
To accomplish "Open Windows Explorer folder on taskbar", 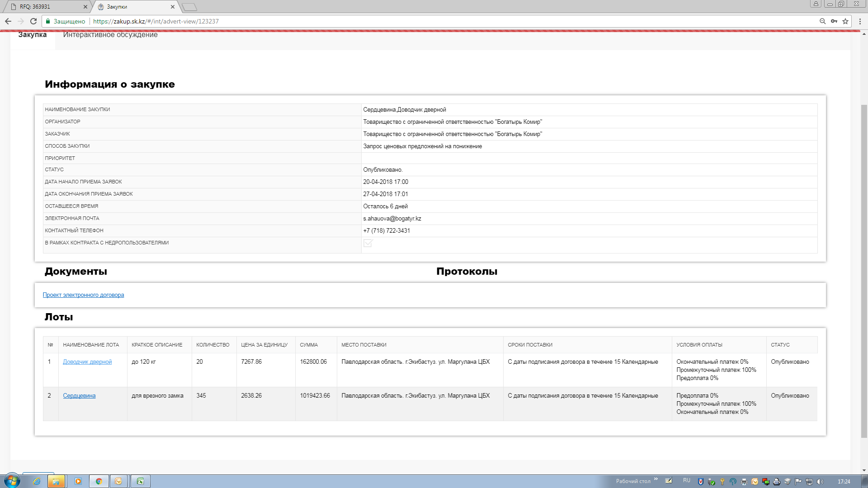I will pyautogui.click(x=56, y=481).
